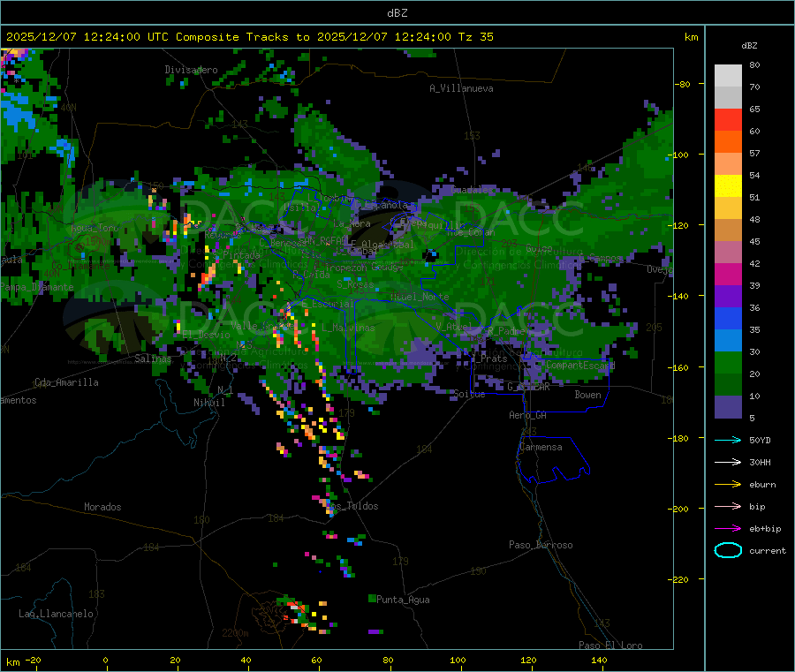This screenshot has height=672, width=795.
Task: Click the Pampa_Diamante map label
Action: pos(37,287)
